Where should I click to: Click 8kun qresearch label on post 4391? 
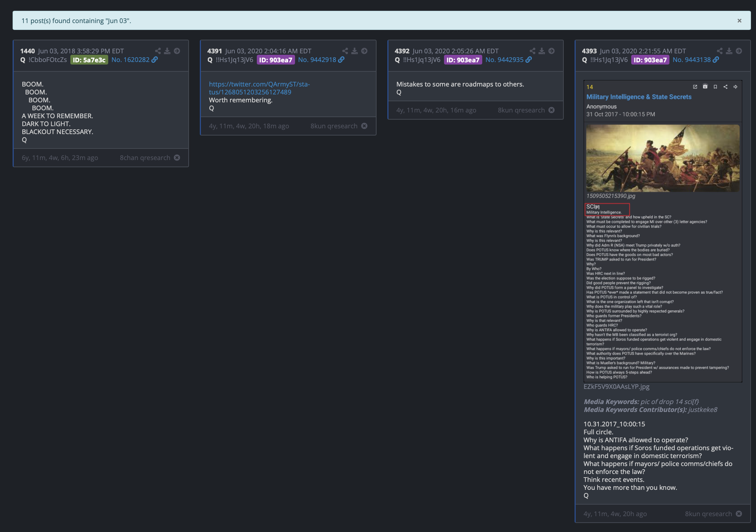334,126
